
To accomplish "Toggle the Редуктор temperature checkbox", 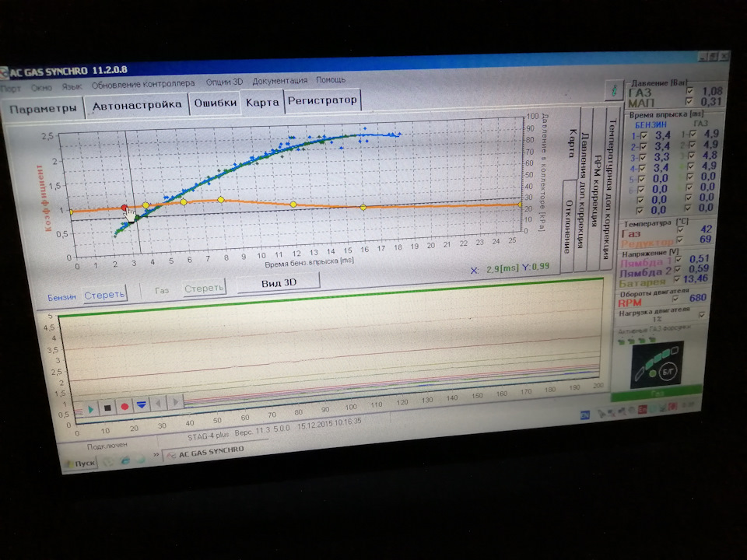I will (x=679, y=240).
